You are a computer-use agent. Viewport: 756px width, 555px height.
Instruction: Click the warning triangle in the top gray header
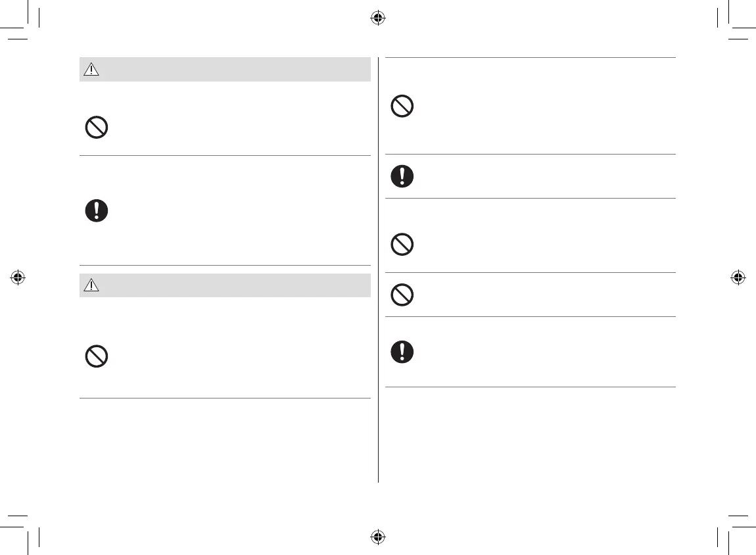[x=91, y=70]
